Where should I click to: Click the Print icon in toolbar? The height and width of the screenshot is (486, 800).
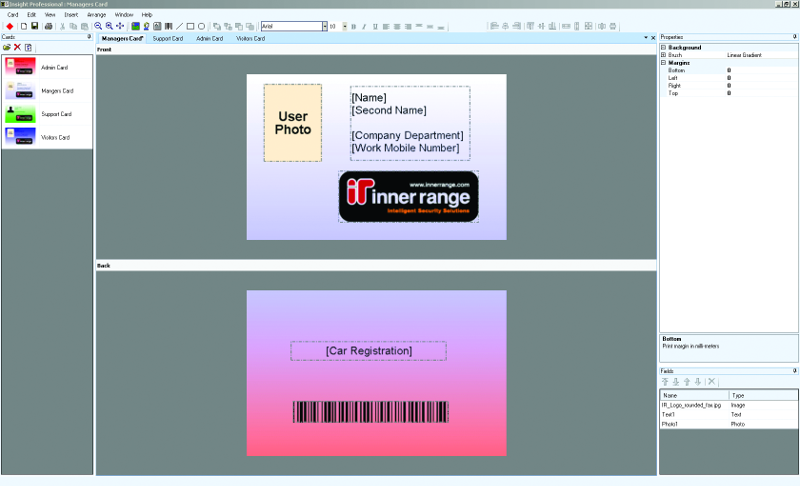(x=47, y=25)
